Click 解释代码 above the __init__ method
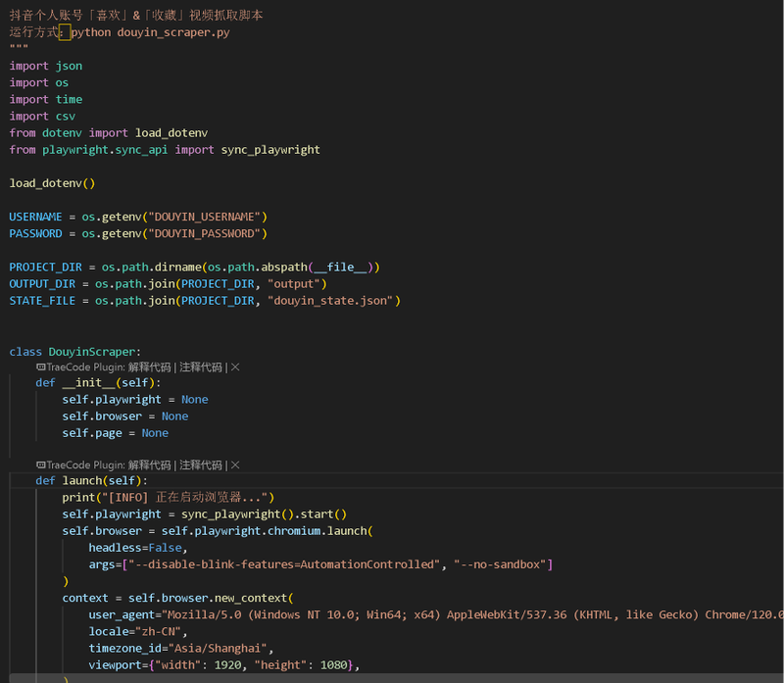 (149, 367)
